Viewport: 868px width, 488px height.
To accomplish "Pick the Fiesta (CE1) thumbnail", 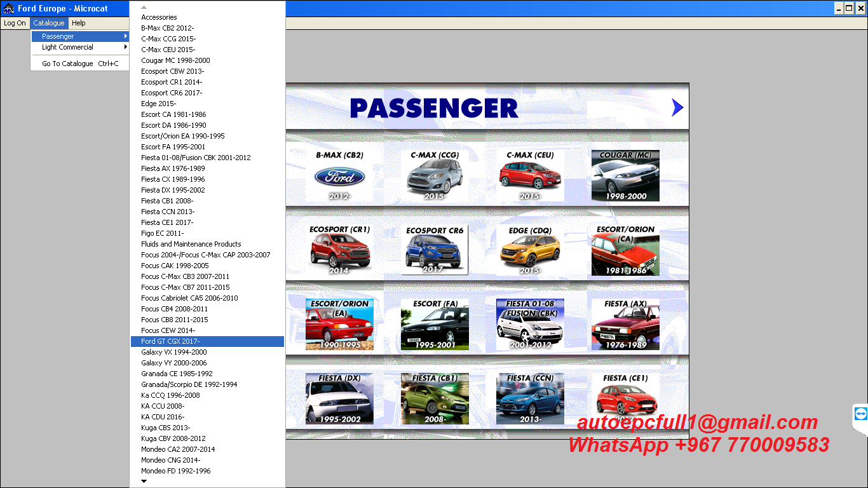I will click(x=625, y=399).
